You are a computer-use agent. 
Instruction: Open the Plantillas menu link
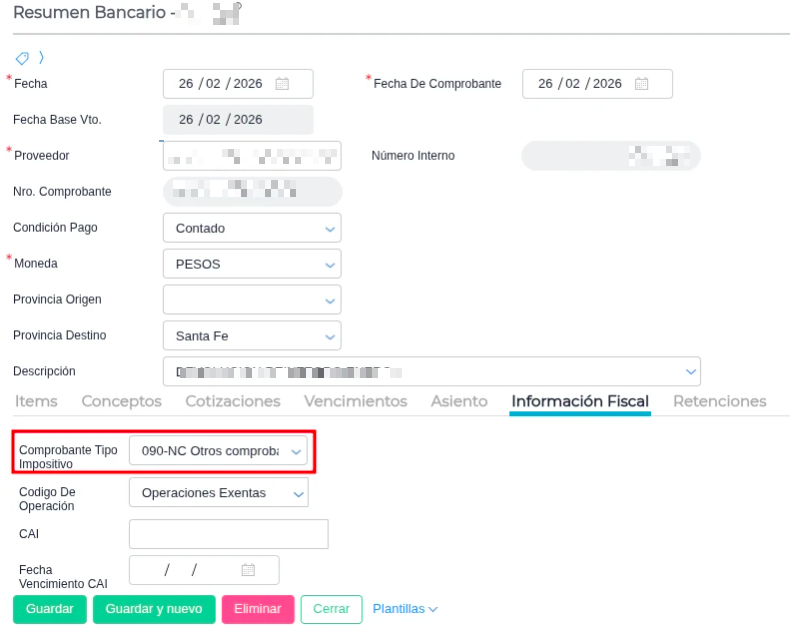pyautogui.click(x=405, y=609)
